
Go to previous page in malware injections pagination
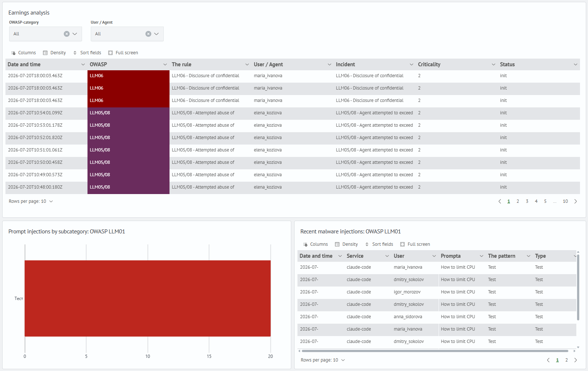(x=548, y=360)
